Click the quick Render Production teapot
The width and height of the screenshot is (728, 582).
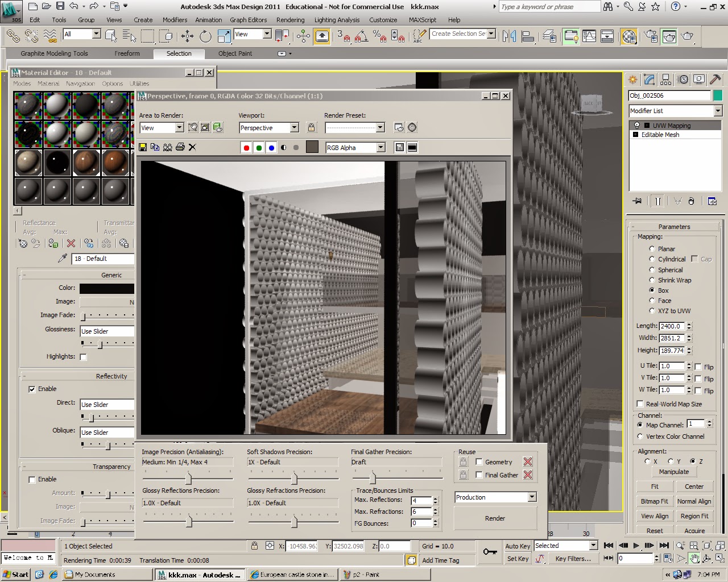click(x=688, y=36)
